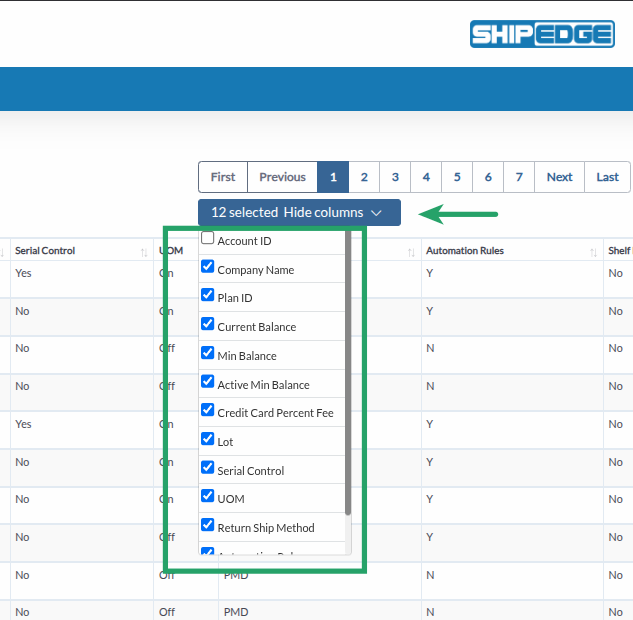This screenshot has height=620, width=633.
Task: Click the Company Name option label
Action: (x=256, y=270)
